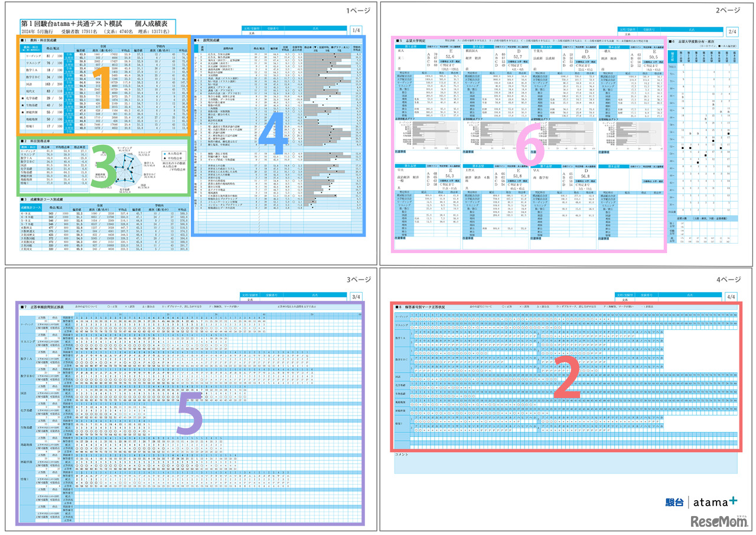The width and height of the screenshot is (756, 535).
Task: Select the 1/4 page counter box
Action: tap(356, 31)
